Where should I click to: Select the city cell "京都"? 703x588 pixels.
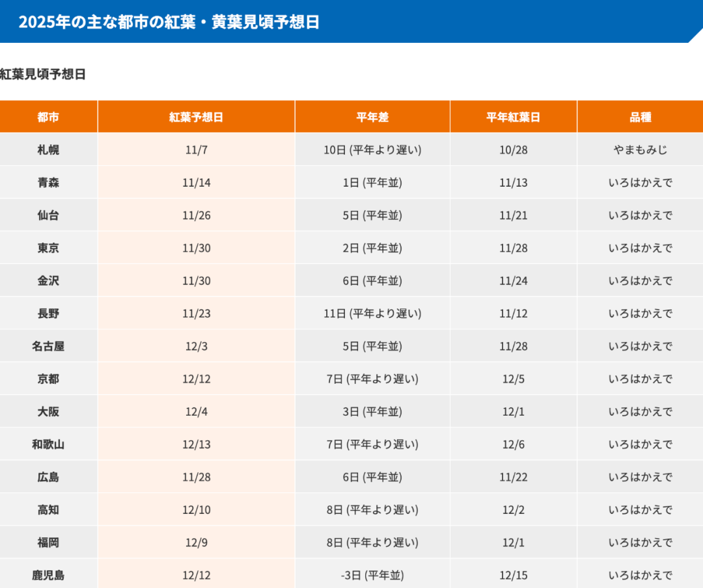(48, 379)
